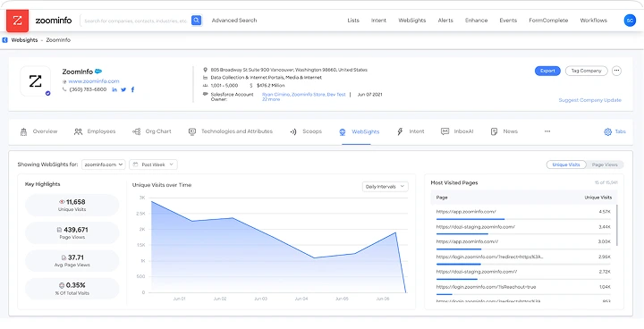Open the www.zoominfo.com website link

[x=94, y=81]
